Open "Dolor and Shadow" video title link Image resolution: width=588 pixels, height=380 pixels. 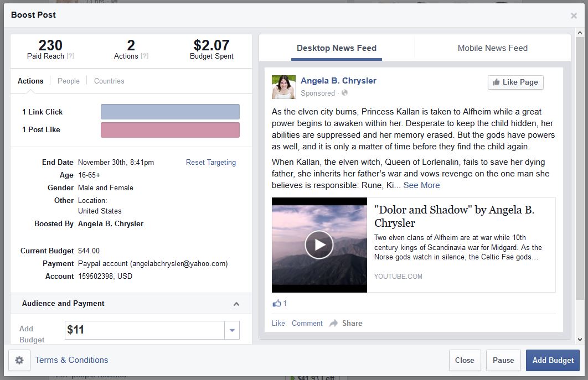(454, 216)
